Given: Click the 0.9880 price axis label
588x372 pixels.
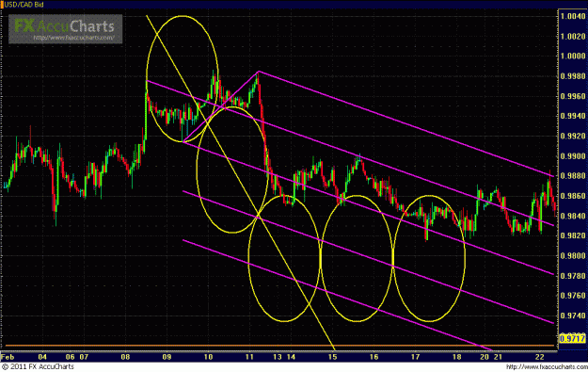Looking at the screenshot, I should click(x=573, y=176).
